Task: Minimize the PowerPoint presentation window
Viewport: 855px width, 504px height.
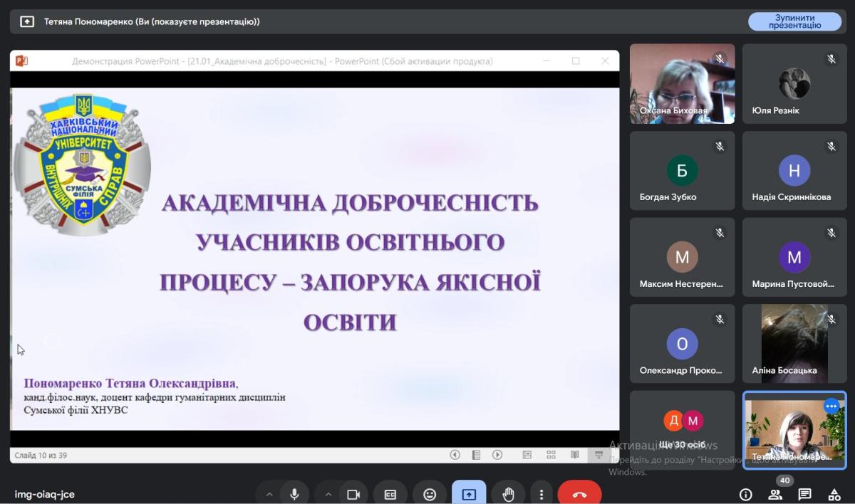Action: pos(546,61)
